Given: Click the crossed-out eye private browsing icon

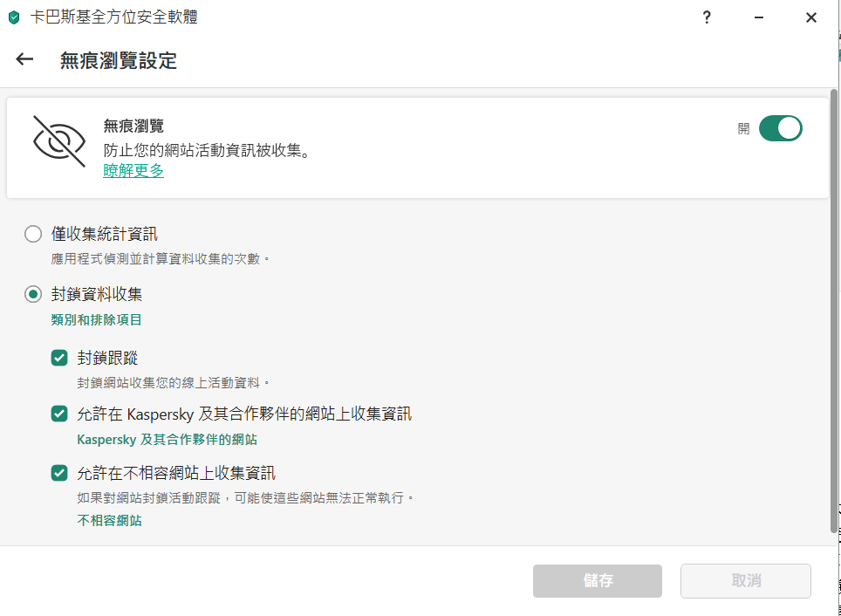Looking at the screenshot, I should [59, 140].
